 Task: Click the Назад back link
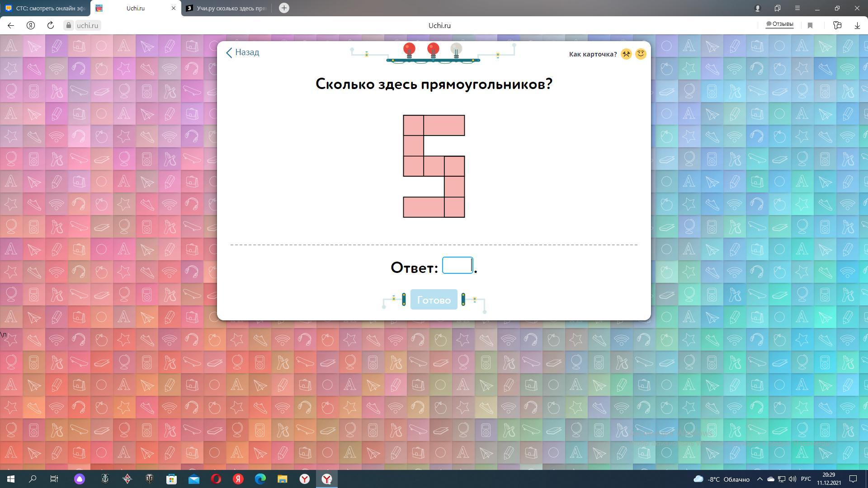242,52
